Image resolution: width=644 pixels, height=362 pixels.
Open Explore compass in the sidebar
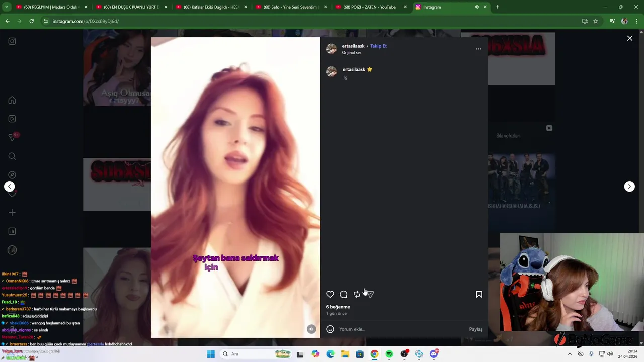(x=12, y=175)
